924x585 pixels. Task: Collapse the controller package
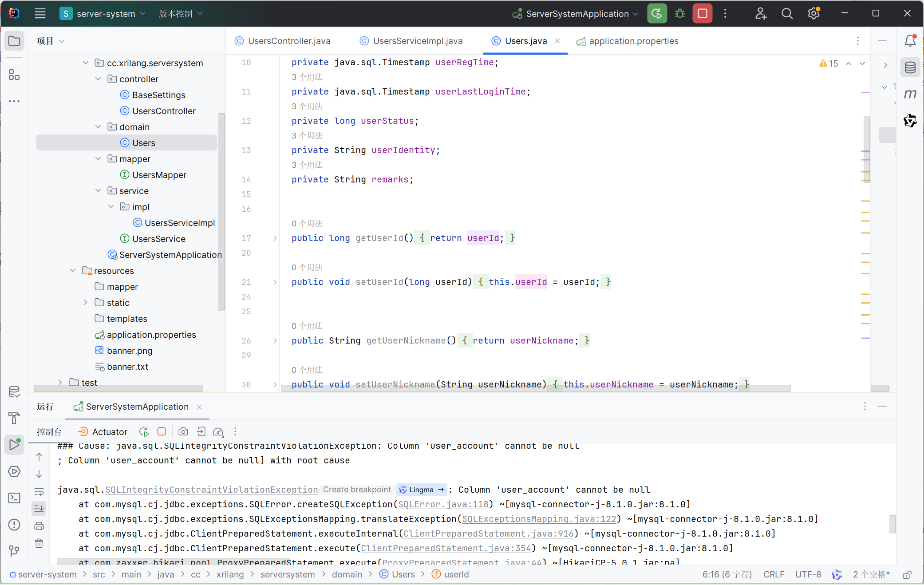click(x=98, y=79)
